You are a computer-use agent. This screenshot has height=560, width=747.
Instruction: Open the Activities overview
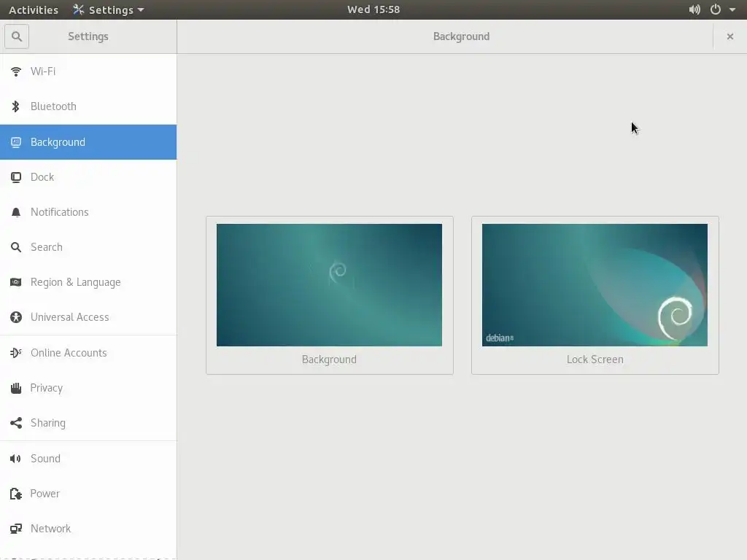tap(34, 9)
